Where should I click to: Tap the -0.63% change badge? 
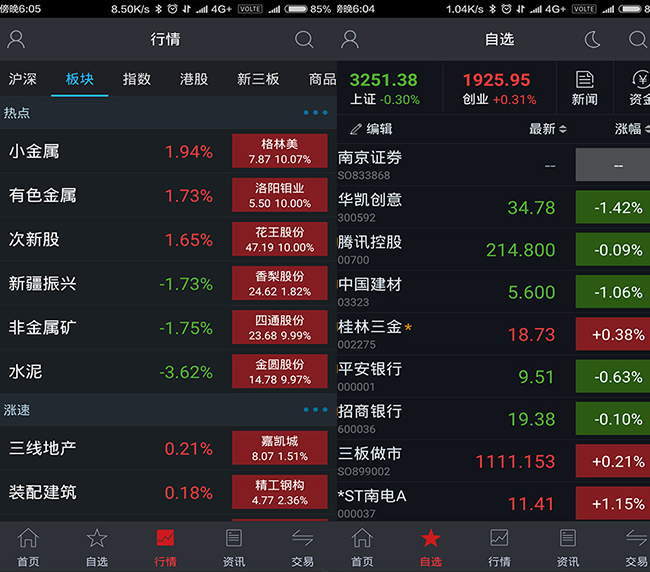click(613, 376)
